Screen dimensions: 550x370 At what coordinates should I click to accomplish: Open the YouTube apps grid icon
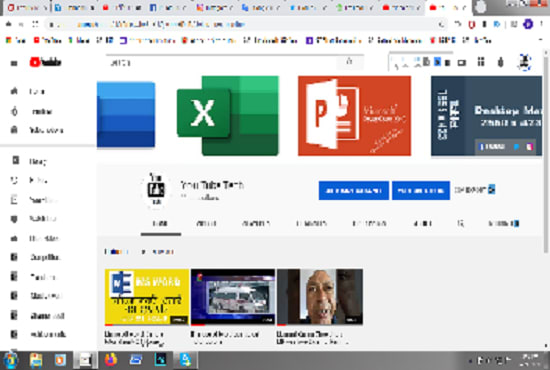pos(481,62)
